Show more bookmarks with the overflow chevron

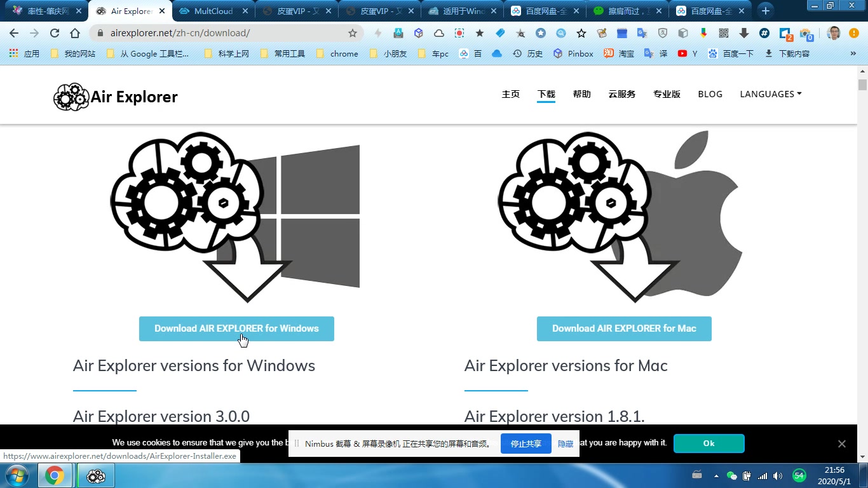853,54
